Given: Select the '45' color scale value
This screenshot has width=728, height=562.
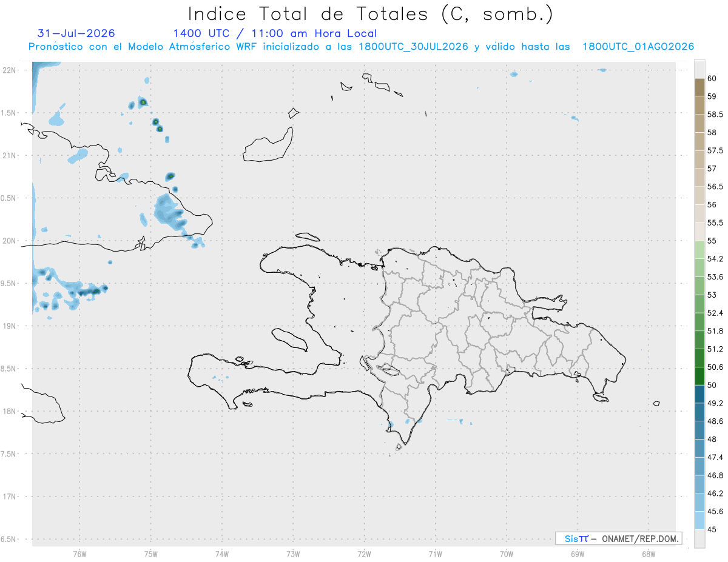Looking at the screenshot, I should click(712, 530).
